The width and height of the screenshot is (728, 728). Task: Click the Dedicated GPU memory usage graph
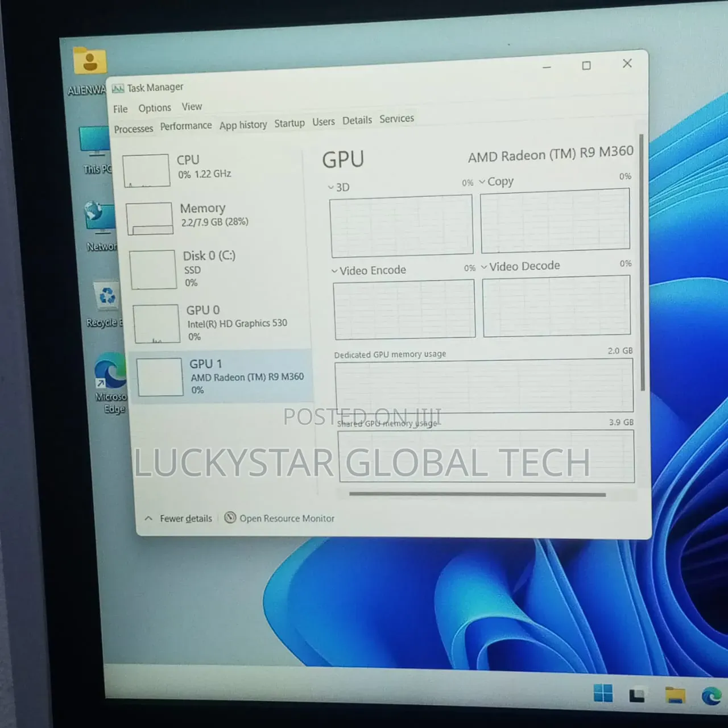[484, 386]
